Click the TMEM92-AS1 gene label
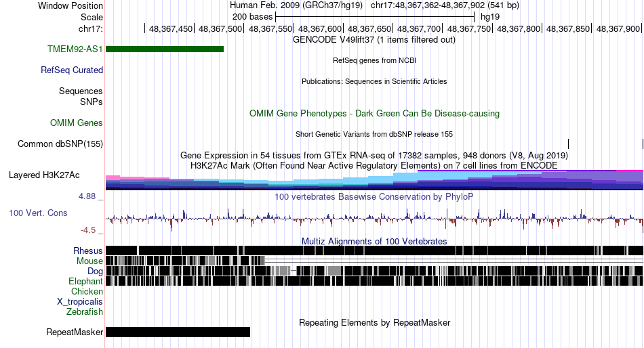 coord(75,49)
